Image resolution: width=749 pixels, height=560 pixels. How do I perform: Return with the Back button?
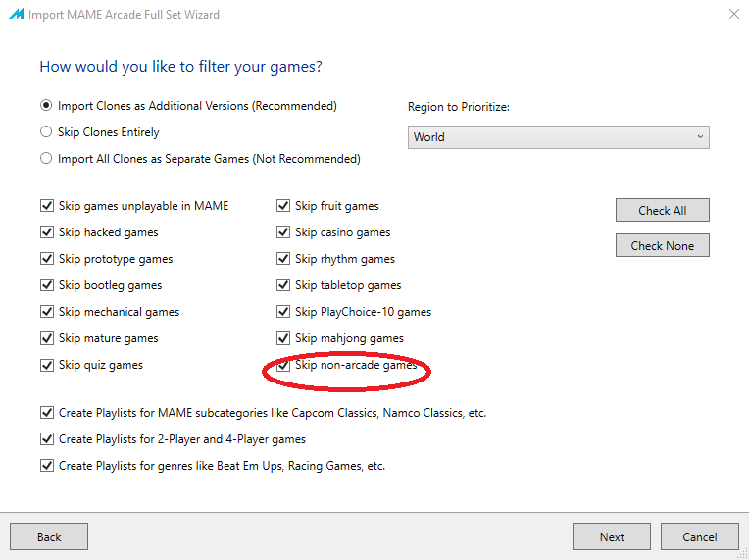49,536
